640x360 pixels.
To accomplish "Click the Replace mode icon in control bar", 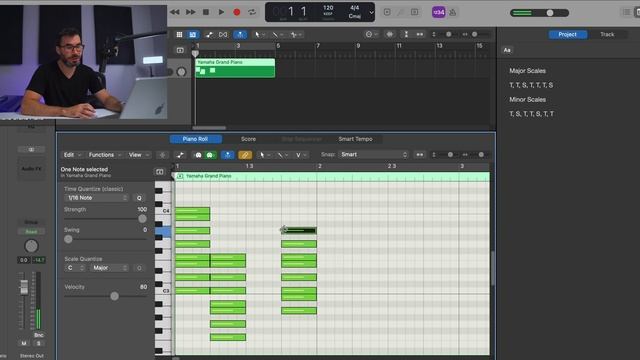I will click(x=387, y=12).
